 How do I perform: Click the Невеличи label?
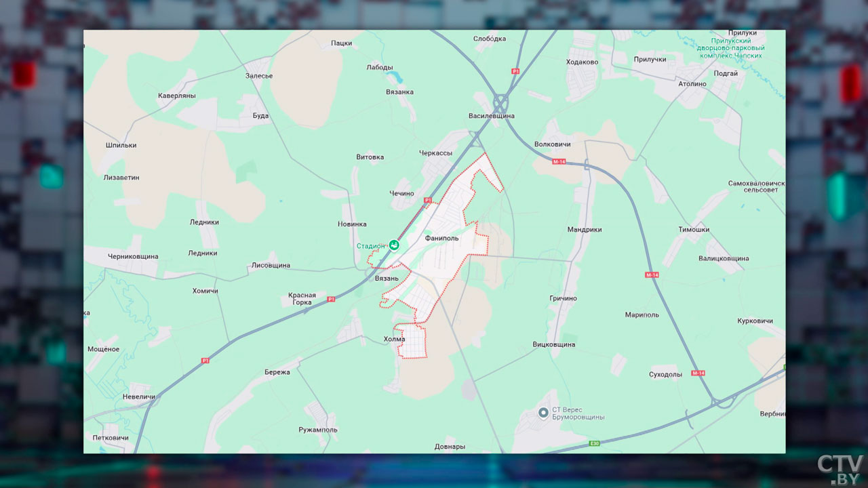[x=139, y=396]
